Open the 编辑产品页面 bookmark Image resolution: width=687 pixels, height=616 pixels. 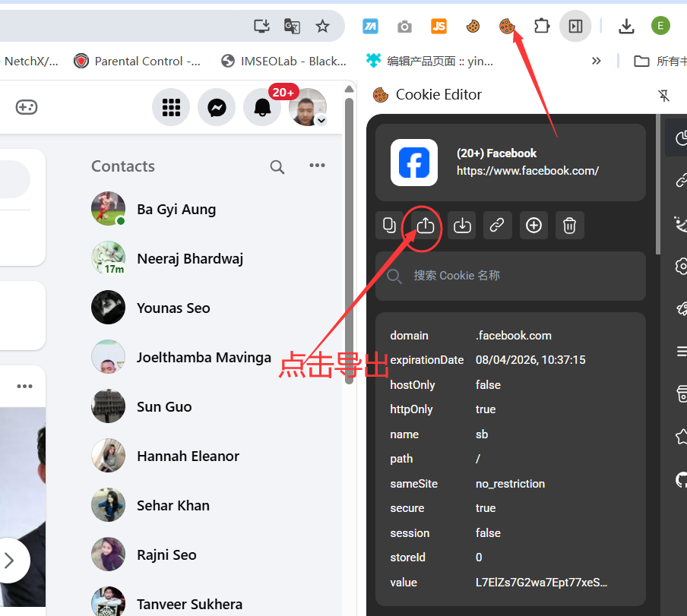tap(430, 61)
